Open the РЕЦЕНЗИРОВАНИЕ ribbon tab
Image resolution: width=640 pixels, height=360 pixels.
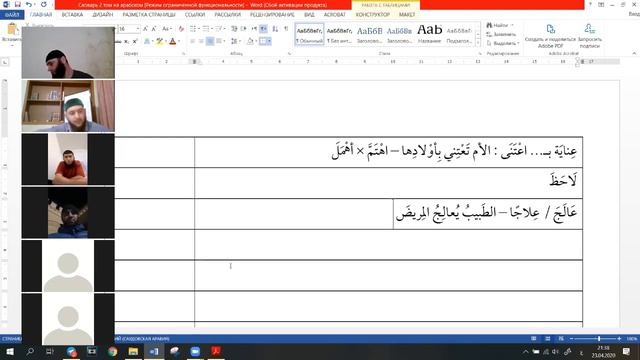point(272,15)
